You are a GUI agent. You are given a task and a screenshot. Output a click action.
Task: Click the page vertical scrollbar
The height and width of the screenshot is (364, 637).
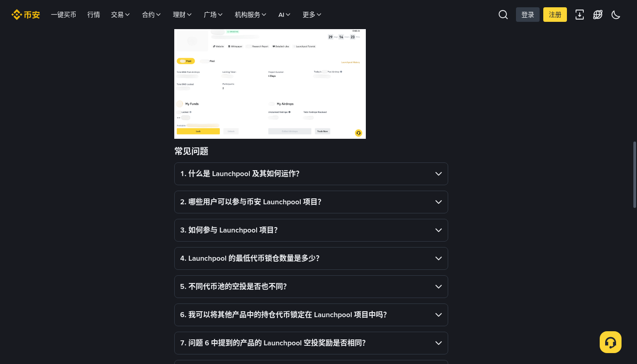635,175
